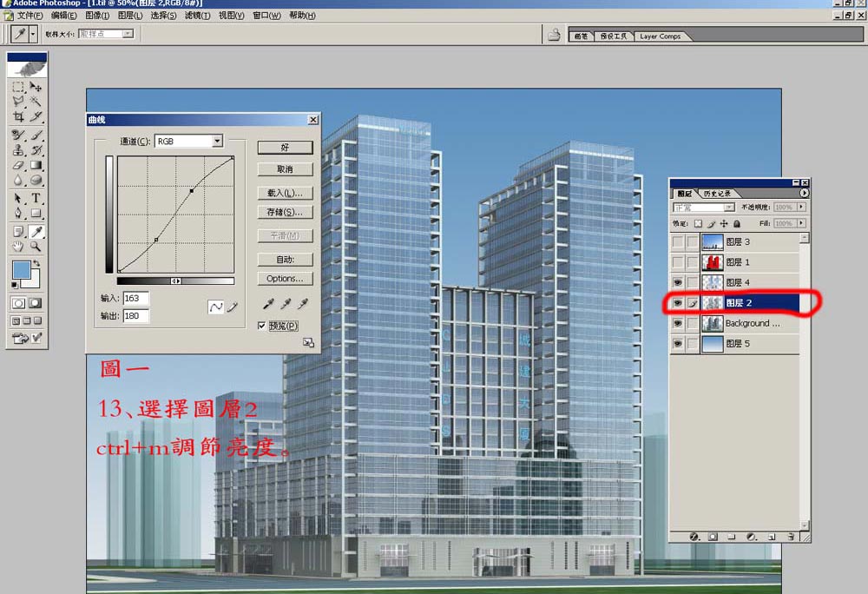Toggle lock all for layer

(737, 224)
